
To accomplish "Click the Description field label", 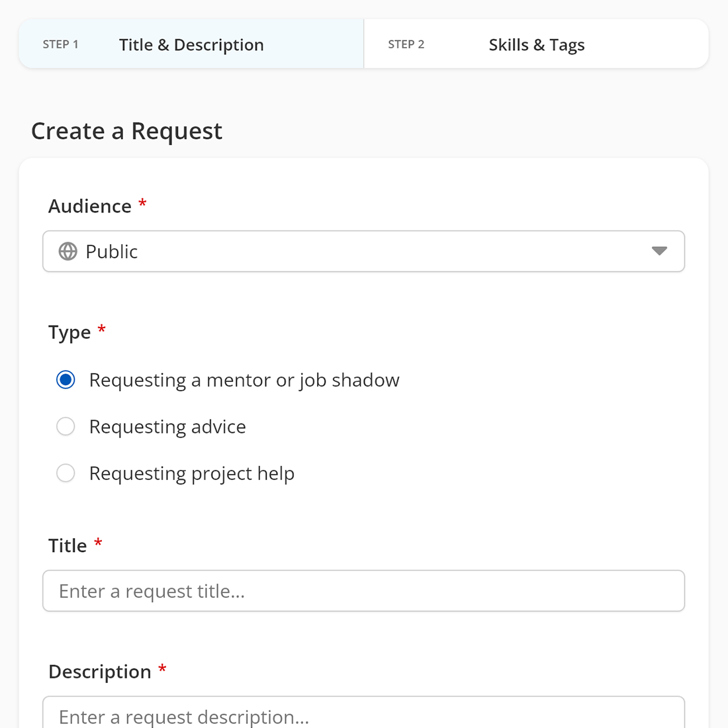I will [x=100, y=672].
